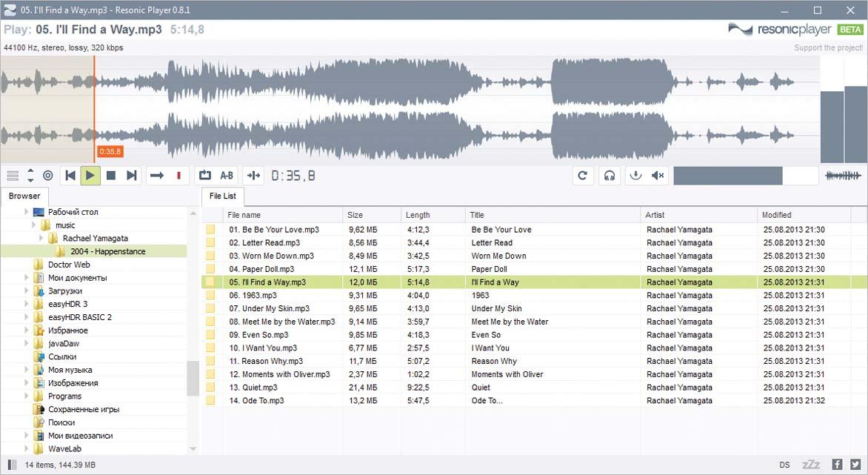868x475 pixels.
Task: Open the Twitter icon in status bar
Action: [x=855, y=465]
